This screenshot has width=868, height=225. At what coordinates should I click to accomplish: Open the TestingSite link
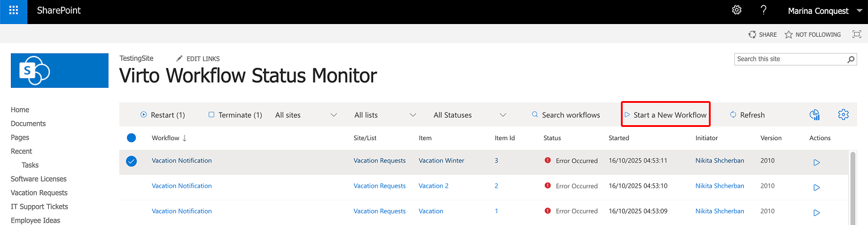click(x=136, y=58)
